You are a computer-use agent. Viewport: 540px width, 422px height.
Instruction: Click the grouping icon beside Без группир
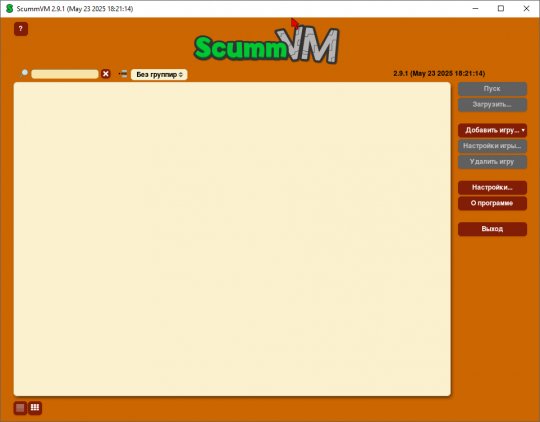click(x=123, y=74)
